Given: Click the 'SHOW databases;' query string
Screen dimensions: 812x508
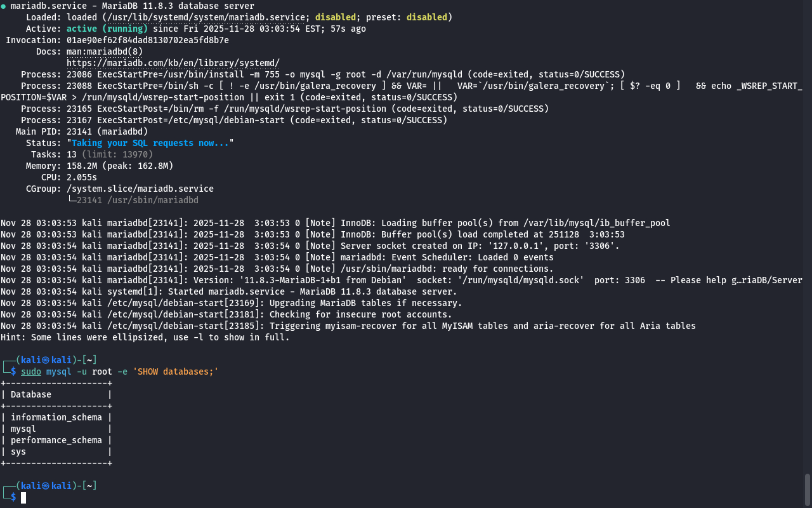Looking at the screenshot, I should point(176,371).
